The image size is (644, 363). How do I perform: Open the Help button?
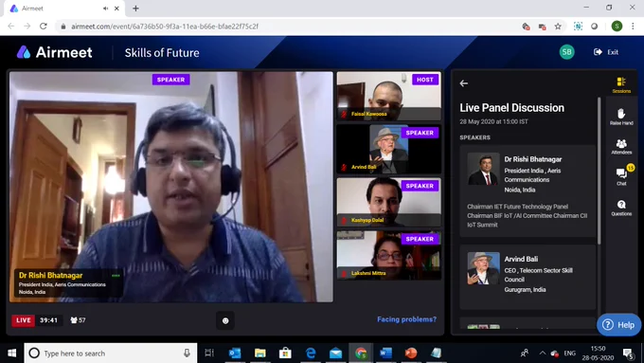[x=618, y=325]
